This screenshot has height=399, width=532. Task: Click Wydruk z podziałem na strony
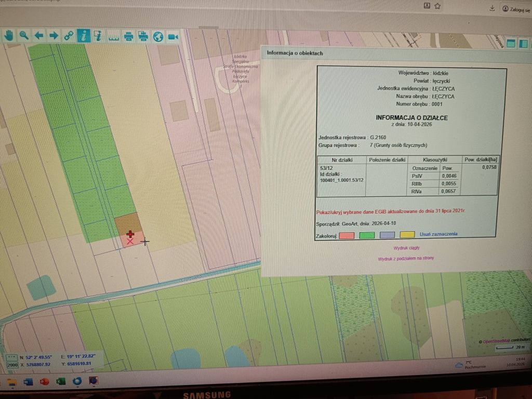pos(406,259)
